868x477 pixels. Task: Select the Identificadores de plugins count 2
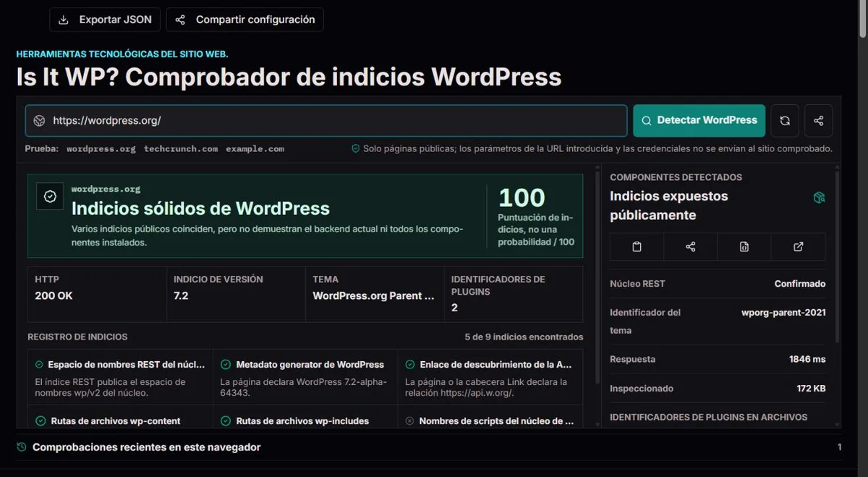454,308
